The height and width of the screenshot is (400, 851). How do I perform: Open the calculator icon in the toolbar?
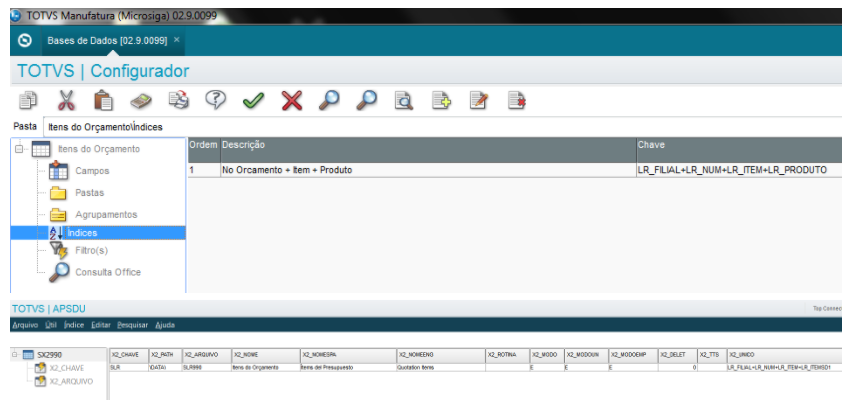[141, 101]
